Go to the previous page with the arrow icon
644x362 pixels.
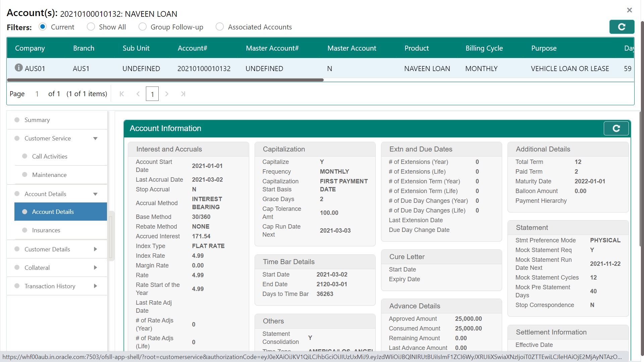point(138,94)
